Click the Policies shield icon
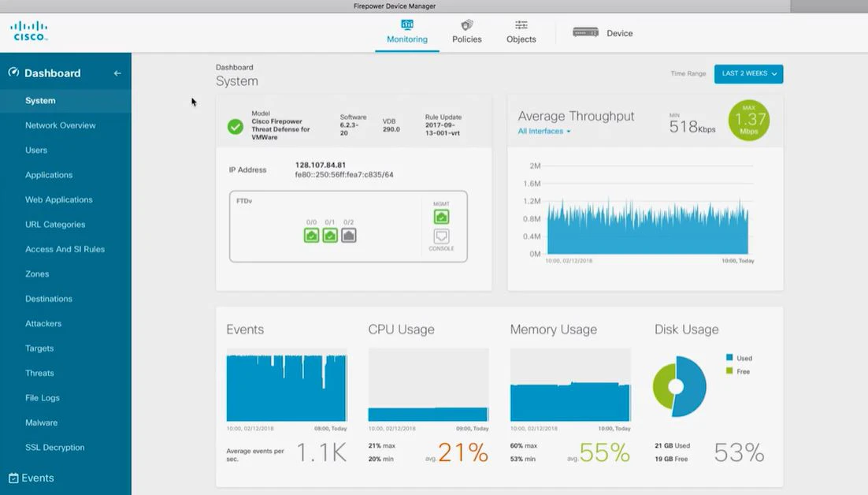Screen dimensions: 868x495 tap(466, 24)
